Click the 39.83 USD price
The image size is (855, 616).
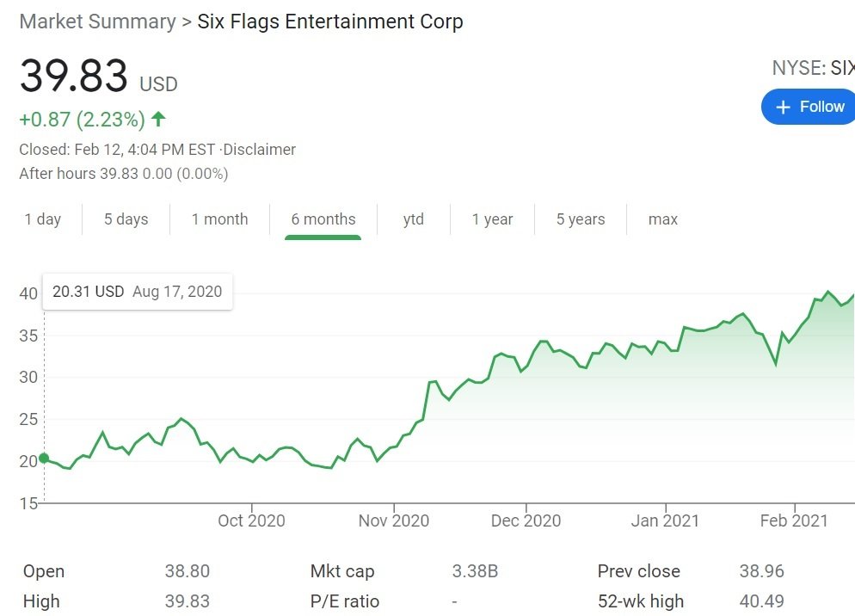(99, 76)
